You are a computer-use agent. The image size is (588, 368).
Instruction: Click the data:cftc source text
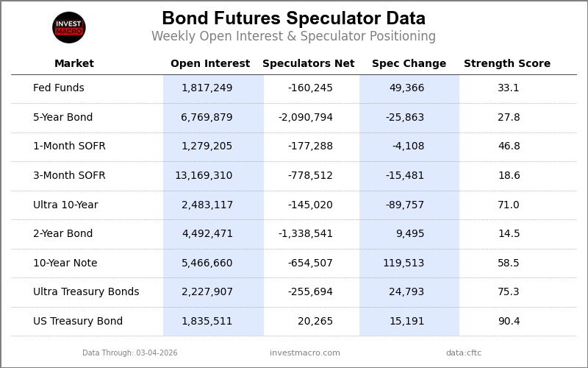click(x=464, y=353)
